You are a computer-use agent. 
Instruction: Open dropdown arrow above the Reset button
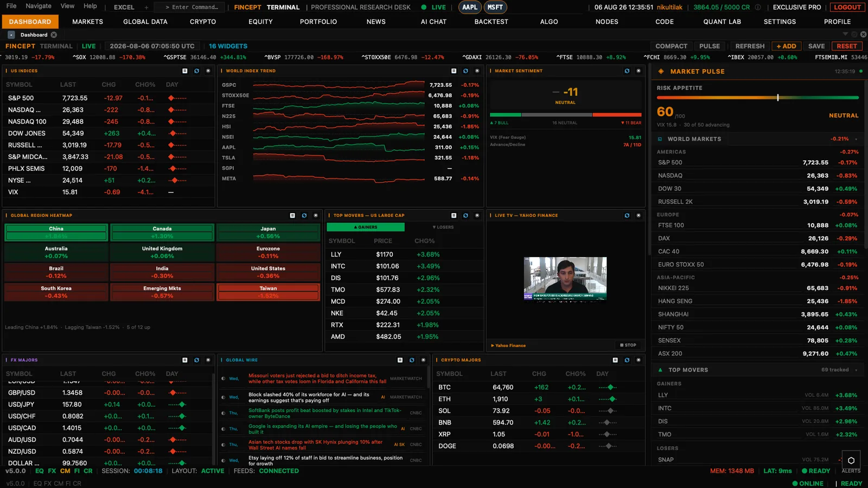point(845,35)
